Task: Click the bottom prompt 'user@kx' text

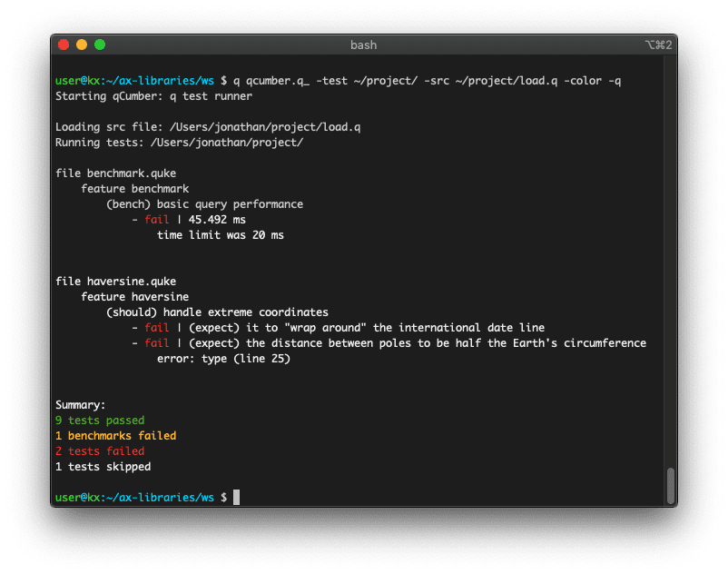Action: click(77, 498)
